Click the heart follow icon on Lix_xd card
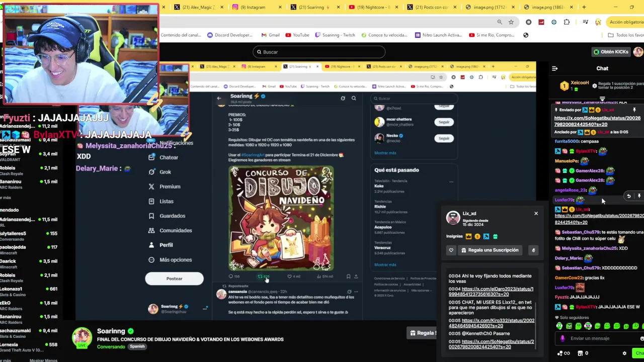The image size is (644, 362). pos(451,250)
